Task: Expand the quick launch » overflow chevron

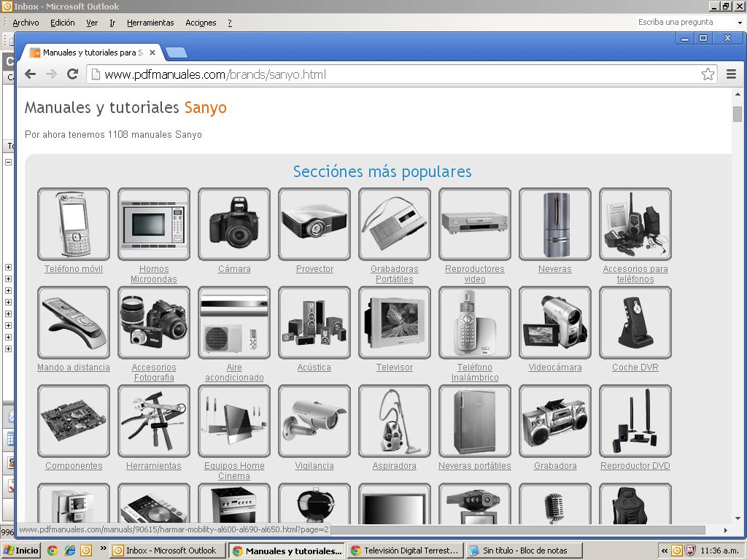Action: [x=103, y=548]
